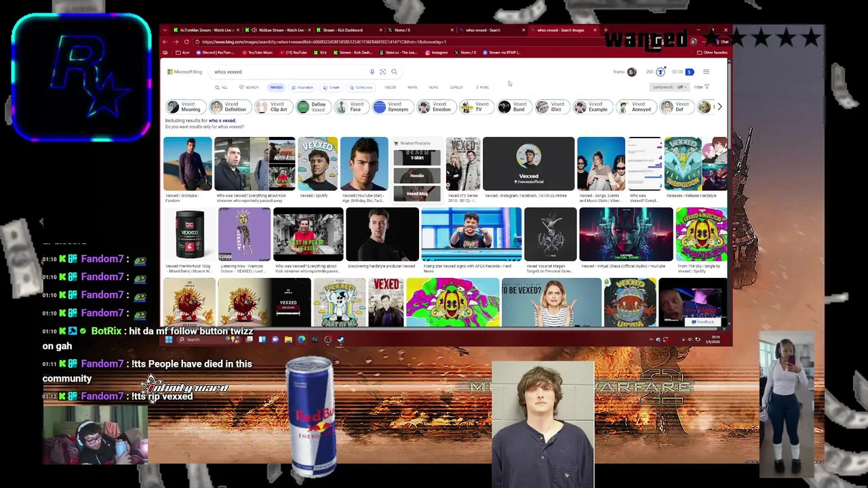The height and width of the screenshot is (488, 868).
Task: Expand the image Filter options
Action: click(x=702, y=87)
